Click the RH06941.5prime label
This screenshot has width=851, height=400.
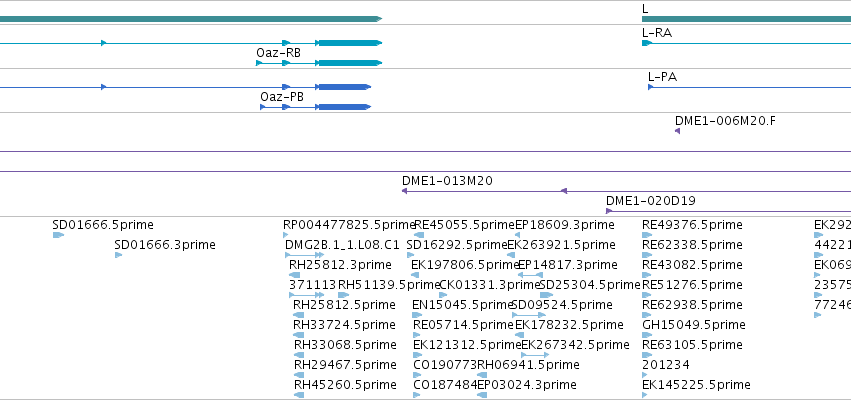coord(528,365)
